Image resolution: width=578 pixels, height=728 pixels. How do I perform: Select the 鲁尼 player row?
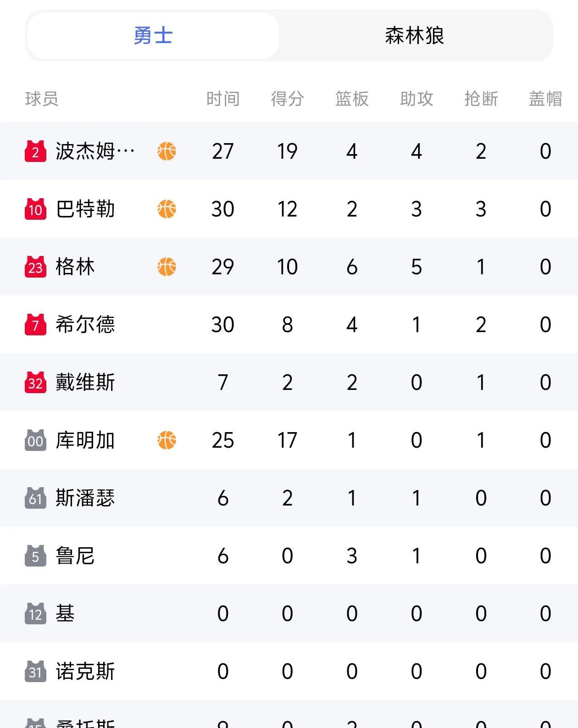coord(289,556)
